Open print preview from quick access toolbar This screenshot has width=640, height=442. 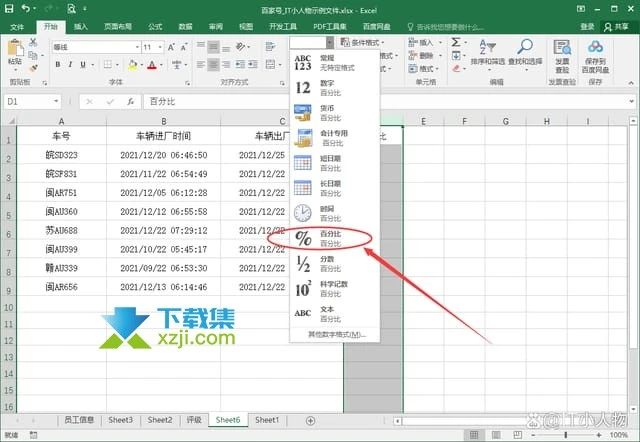(71, 9)
